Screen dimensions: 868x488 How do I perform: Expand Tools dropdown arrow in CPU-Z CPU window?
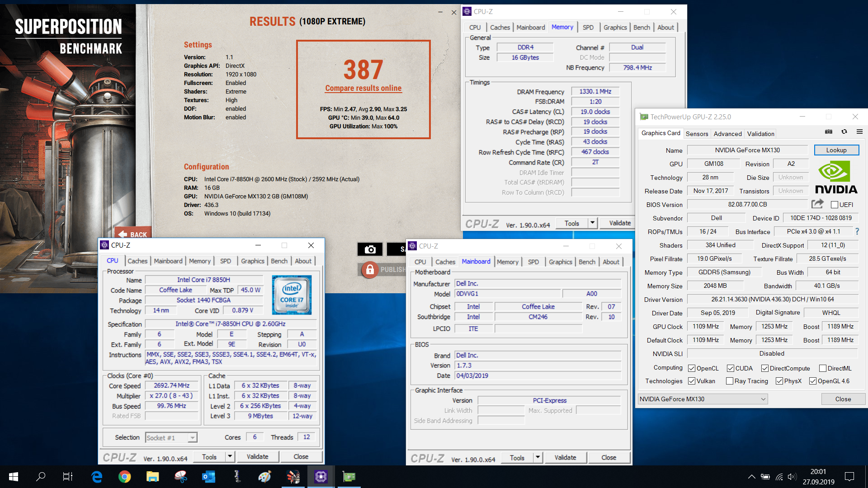pos(230,456)
